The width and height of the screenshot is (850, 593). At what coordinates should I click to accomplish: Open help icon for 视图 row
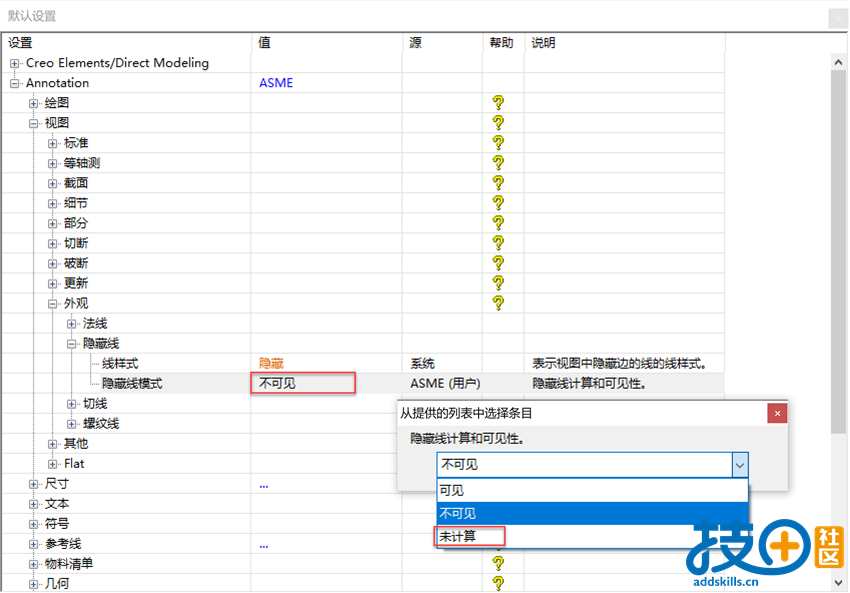(x=498, y=123)
